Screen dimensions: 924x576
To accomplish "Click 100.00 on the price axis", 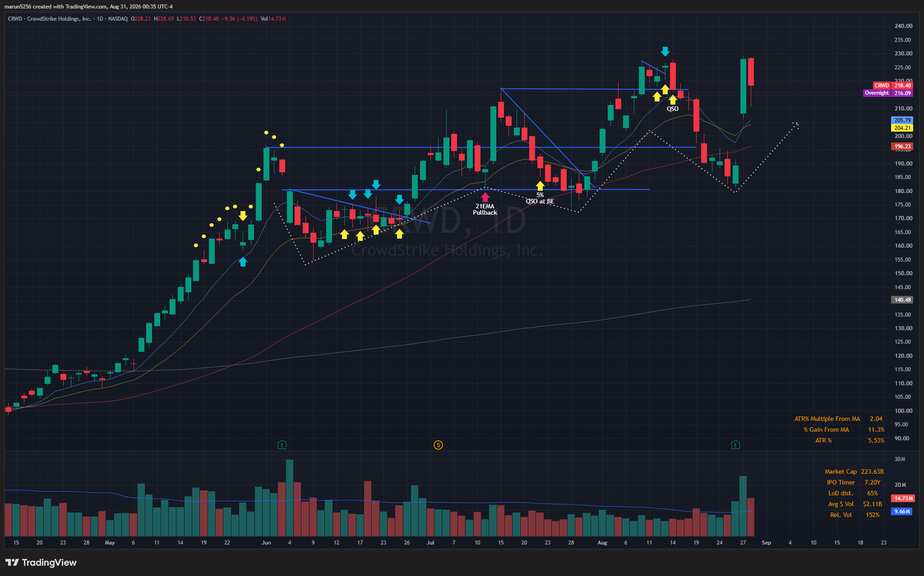I will pos(904,411).
